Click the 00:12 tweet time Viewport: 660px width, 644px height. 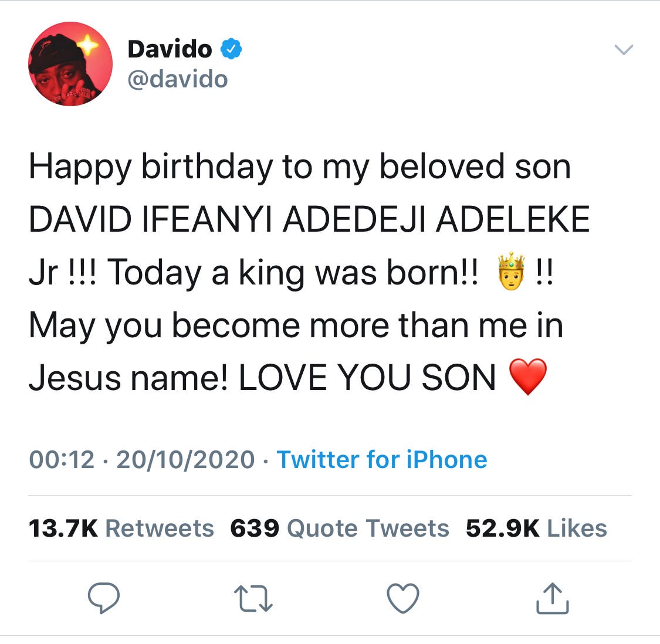click(62, 459)
